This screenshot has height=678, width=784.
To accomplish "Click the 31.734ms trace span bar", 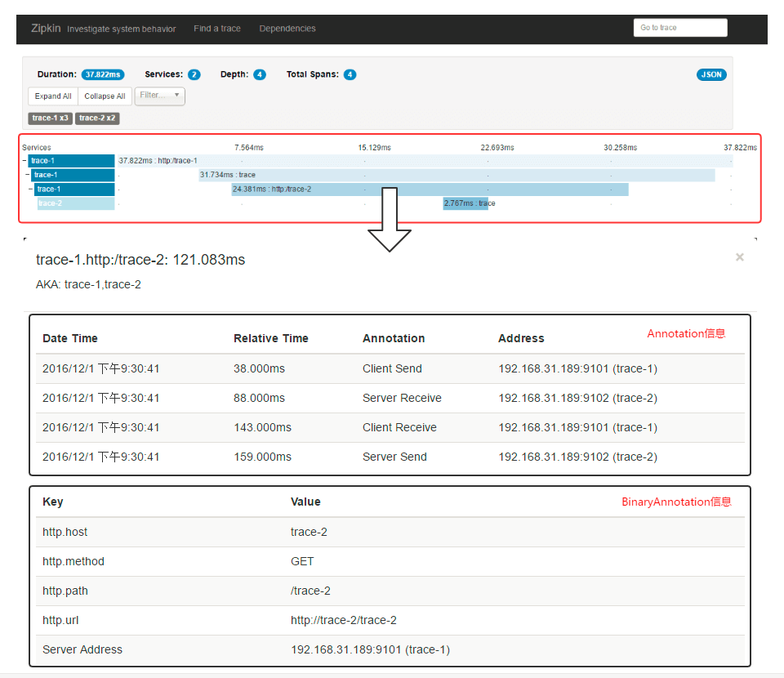I will point(457,175).
